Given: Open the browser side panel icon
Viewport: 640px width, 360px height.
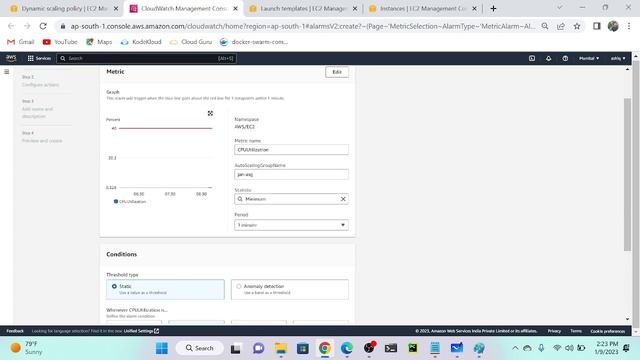Looking at the screenshot, I should tap(597, 26).
